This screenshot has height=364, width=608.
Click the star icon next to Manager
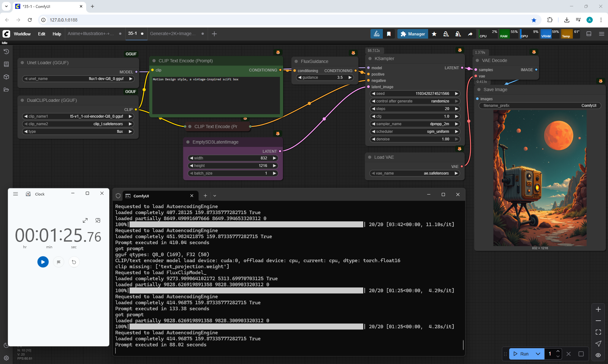tap(434, 34)
